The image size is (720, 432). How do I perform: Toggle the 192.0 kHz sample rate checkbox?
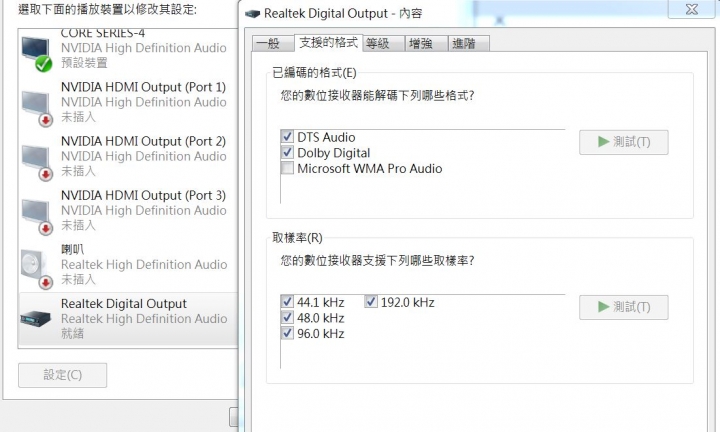click(371, 302)
